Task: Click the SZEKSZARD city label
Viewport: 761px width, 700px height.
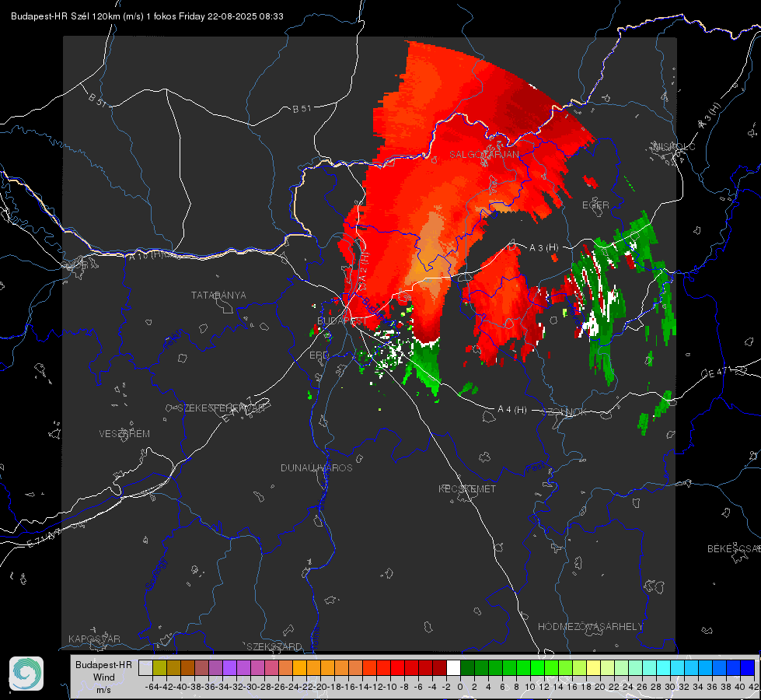Action: tap(274, 646)
